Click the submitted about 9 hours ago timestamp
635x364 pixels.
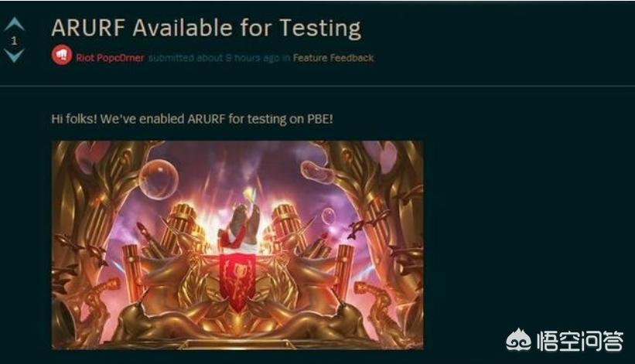coord(219,58)
